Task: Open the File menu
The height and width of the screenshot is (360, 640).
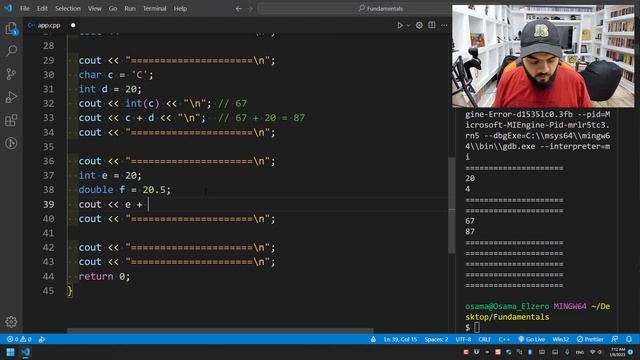Action: (24, 9)
